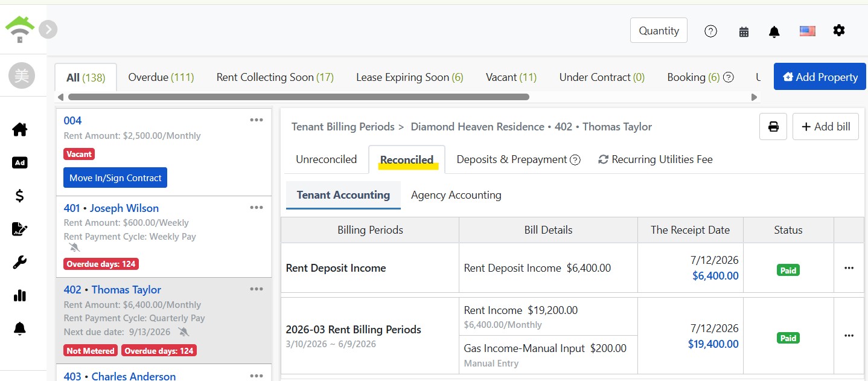
Task: Open header bell notifications
Action: 774,32
